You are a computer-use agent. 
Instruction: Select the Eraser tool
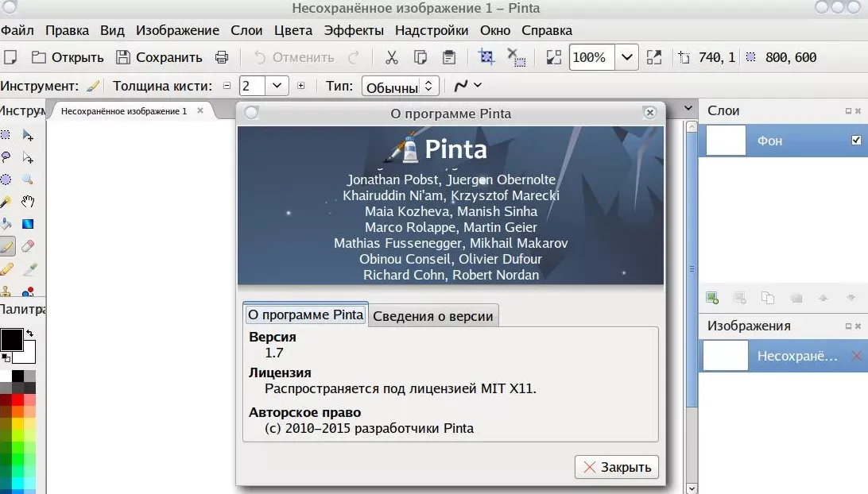28,246
